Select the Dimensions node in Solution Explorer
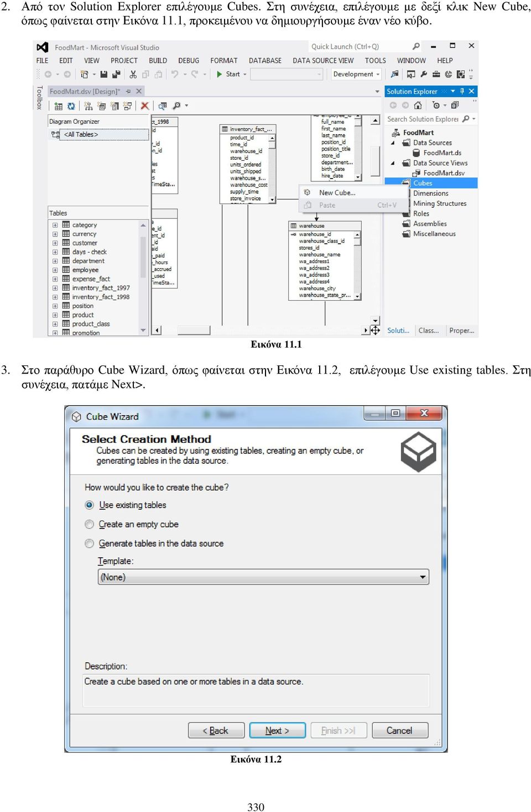This screenshot has height=812, width=531. 431,193
